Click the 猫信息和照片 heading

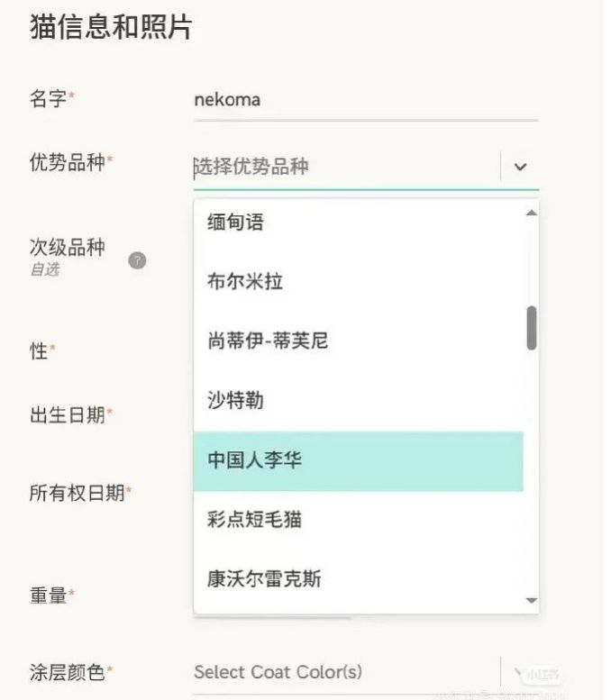pos(111,28)
